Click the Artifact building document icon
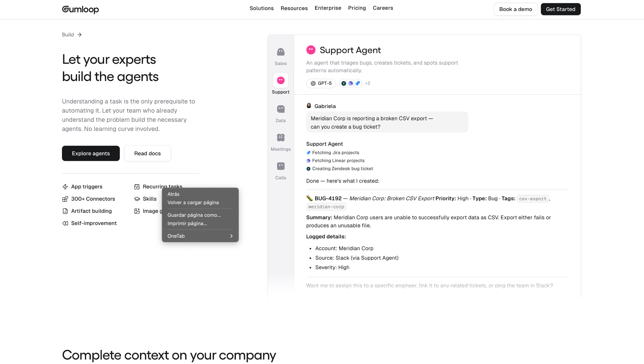 tap(65, 211)
